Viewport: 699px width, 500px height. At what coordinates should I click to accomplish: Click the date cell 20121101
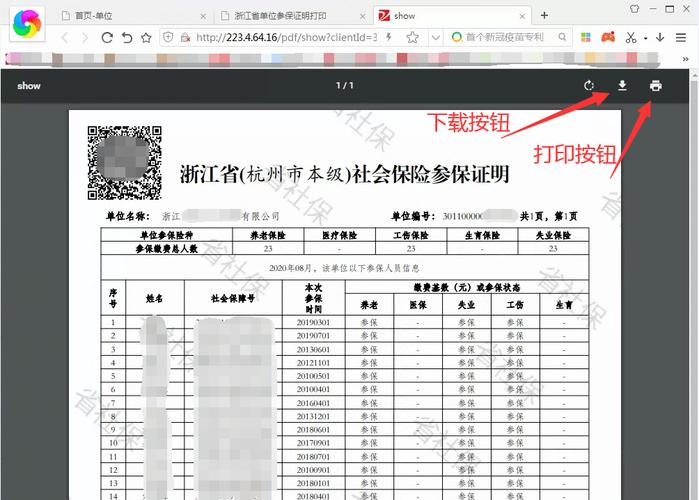click(x=313, y=363)
